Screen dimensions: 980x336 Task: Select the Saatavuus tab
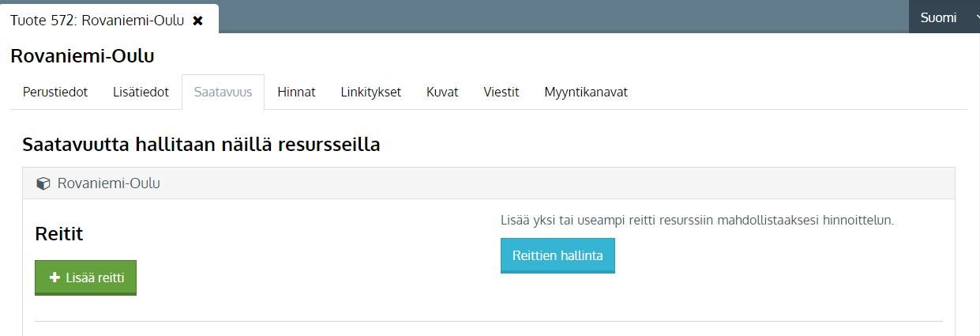tap(223, 92)
